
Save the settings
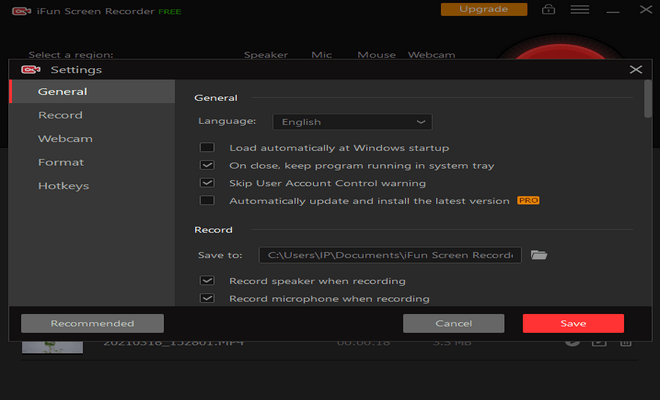573,323
